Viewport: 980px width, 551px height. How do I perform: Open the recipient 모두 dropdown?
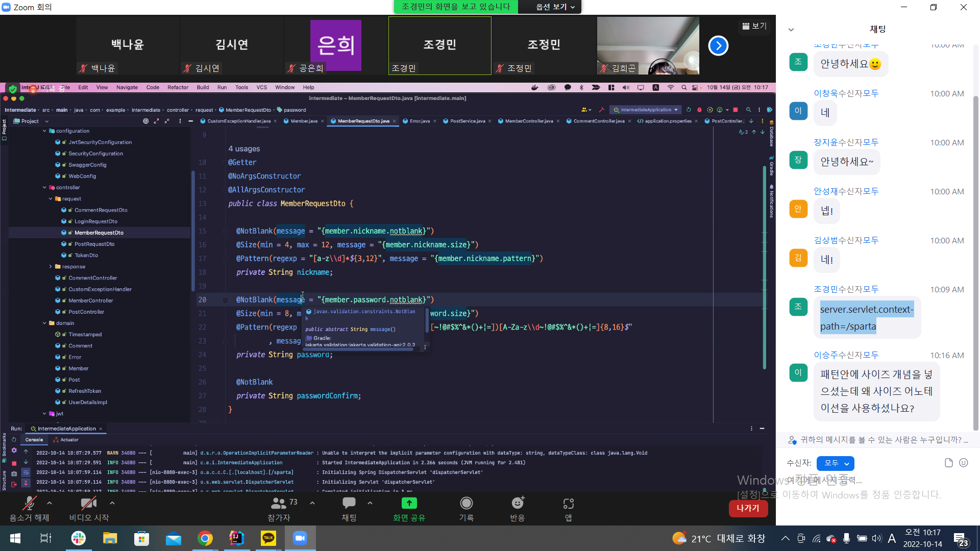coord(835,463)
